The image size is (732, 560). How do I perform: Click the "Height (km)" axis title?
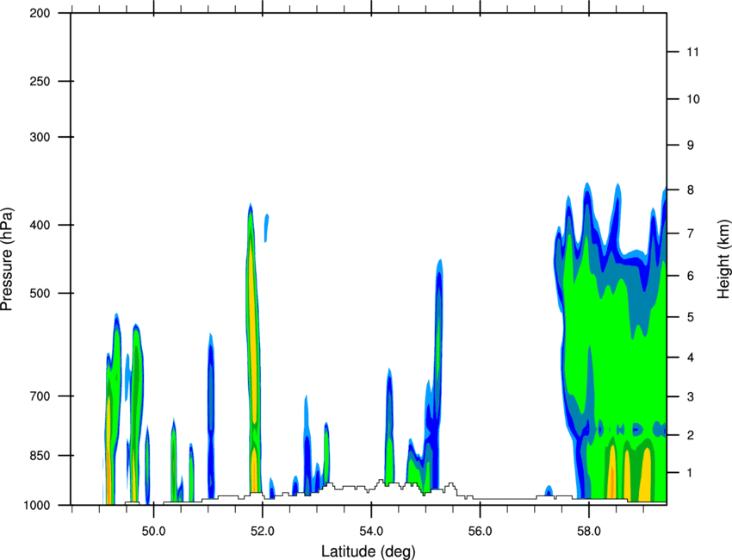click(x=723, y=259)
